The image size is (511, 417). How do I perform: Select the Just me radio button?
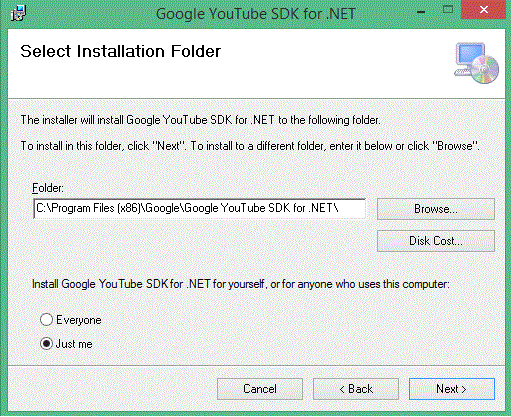46,343
